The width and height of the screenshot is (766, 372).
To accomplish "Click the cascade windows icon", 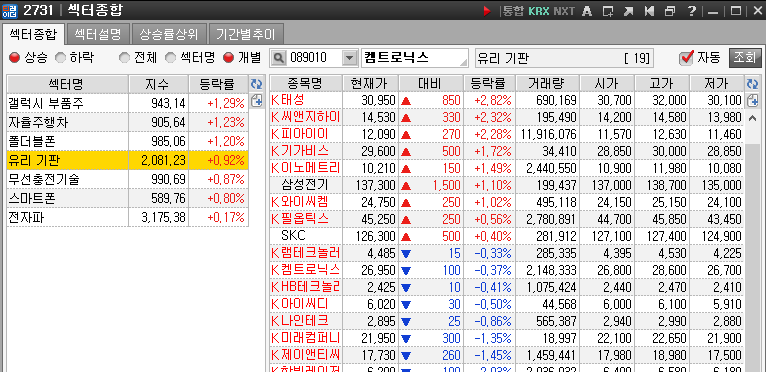I will point(670,11).
